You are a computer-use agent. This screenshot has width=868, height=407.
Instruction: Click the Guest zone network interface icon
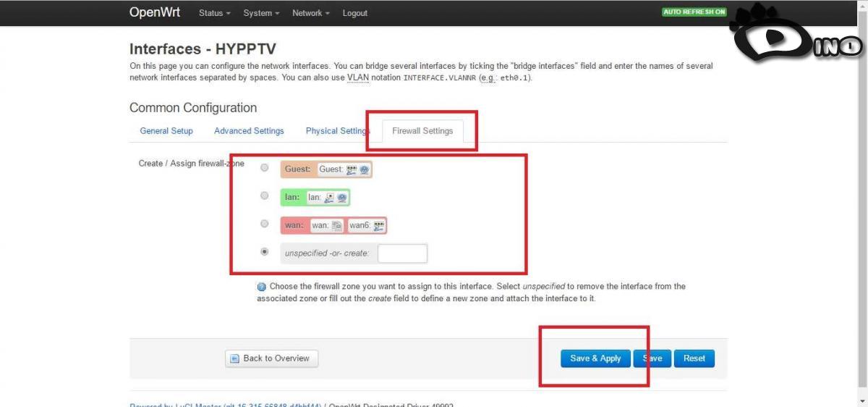click(x=352, y=169)
